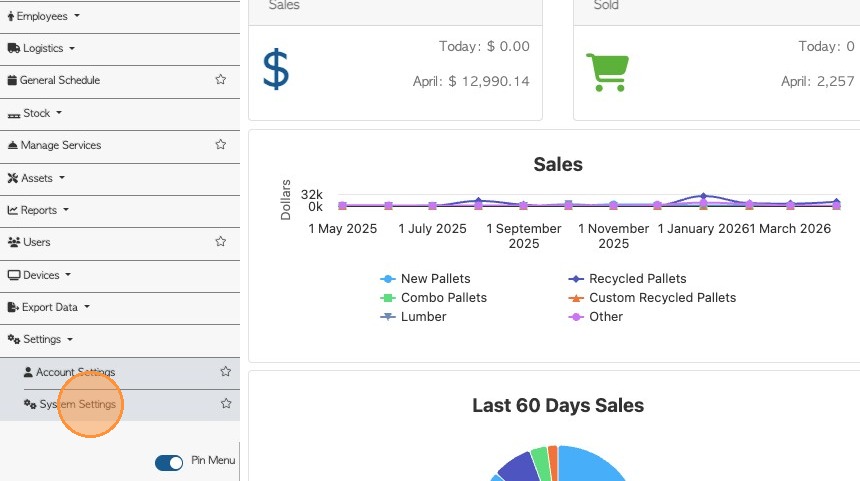
Task: Favorite the Users menu item via star
Action: tap(220, 241)
